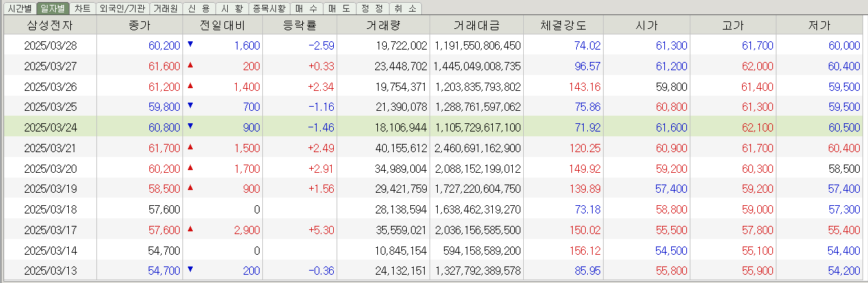868x283 pixels.
Task: Click the 2,900 change on 2025/03/17
Action: [x=246, y=229]
